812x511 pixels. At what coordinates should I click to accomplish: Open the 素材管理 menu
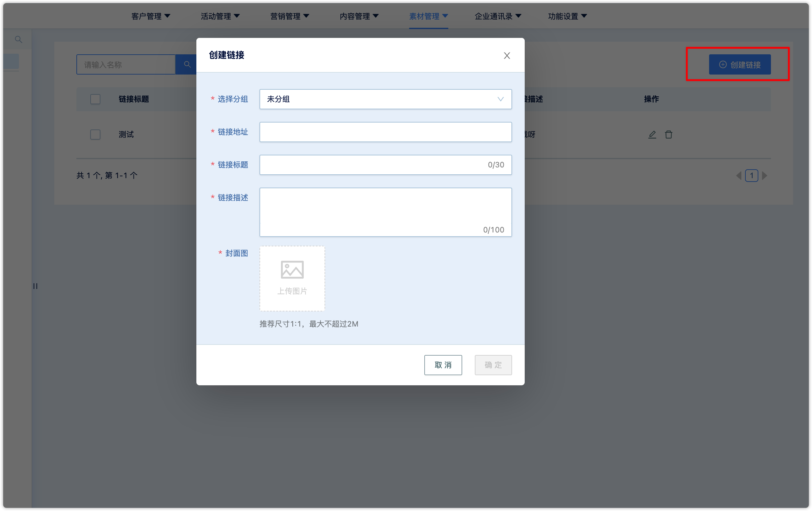pos(428,16)
